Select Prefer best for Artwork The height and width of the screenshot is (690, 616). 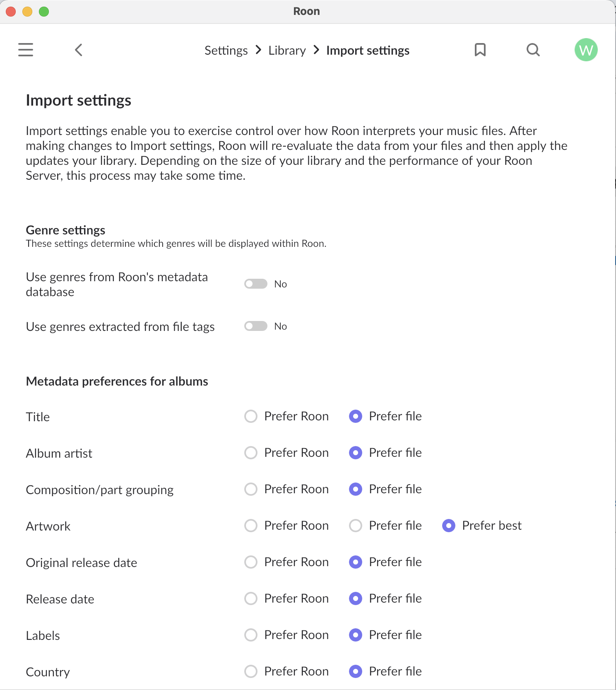coord(449,526)
